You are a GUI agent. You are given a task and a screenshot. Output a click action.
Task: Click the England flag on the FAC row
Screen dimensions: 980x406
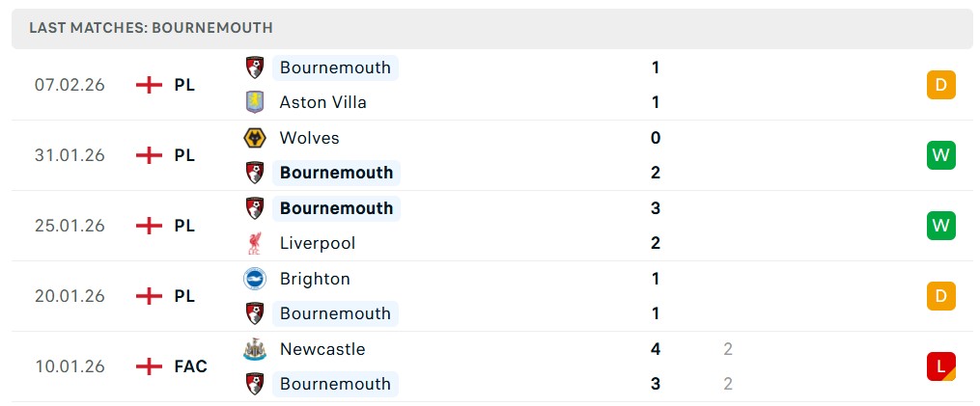(149, 366)
